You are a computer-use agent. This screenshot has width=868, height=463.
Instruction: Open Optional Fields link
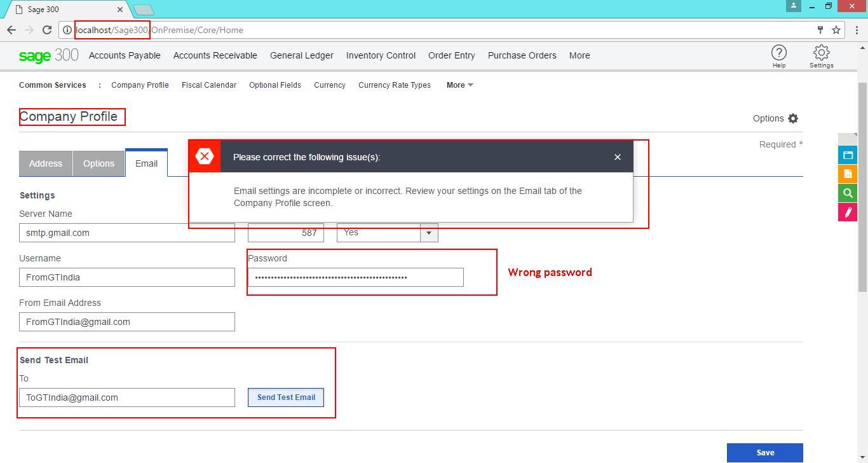tap(275, 85)
